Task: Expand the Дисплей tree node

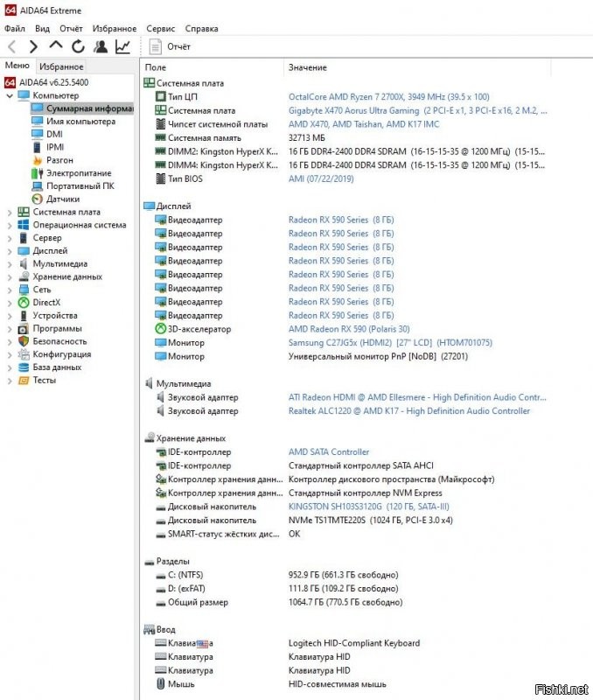Action: (10, 251)
